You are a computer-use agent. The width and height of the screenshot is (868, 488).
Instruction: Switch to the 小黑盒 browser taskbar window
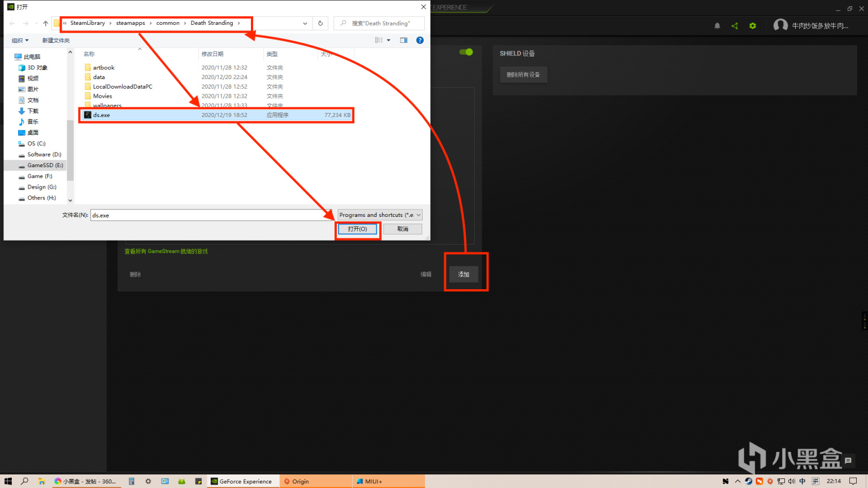[x=86, y=481]
